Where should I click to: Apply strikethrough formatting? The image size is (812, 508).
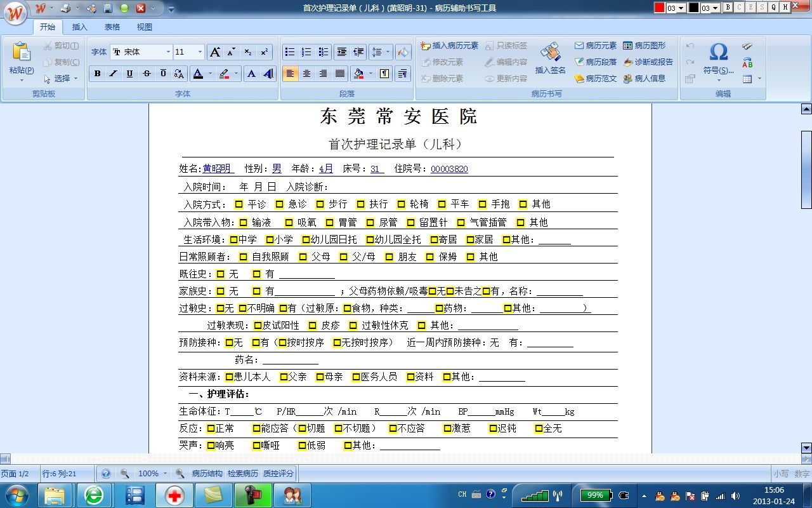coord(147,74)
